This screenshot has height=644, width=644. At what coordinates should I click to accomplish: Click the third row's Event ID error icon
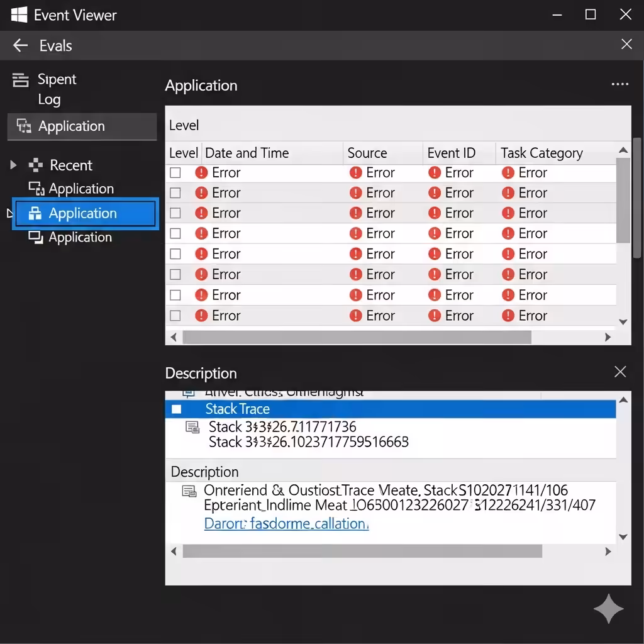click(435, 213)
